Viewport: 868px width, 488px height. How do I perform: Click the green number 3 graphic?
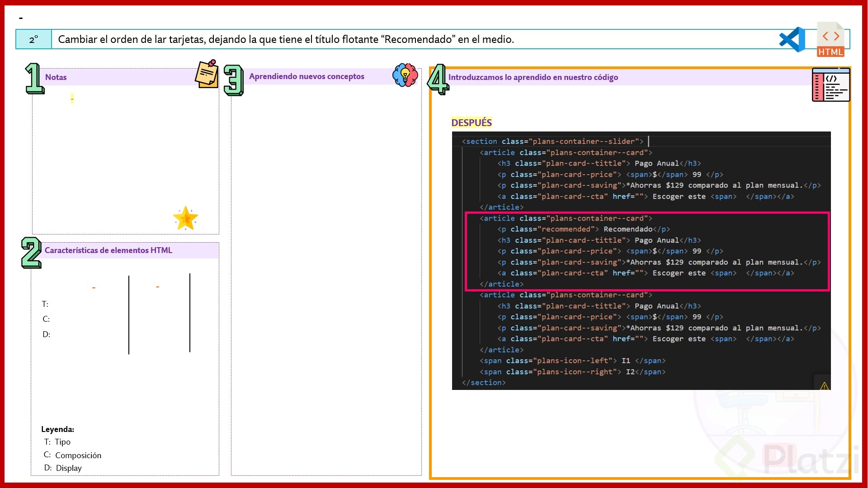234,80
